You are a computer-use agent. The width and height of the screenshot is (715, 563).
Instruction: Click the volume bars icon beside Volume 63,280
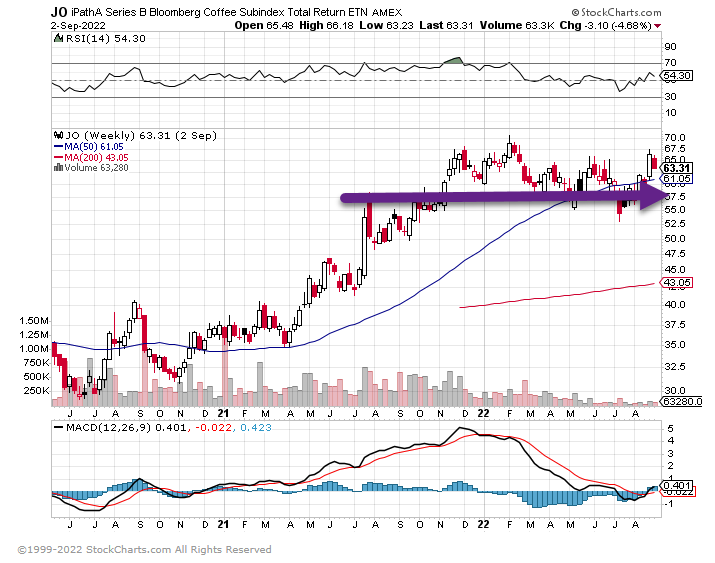[x=58, y=167]
